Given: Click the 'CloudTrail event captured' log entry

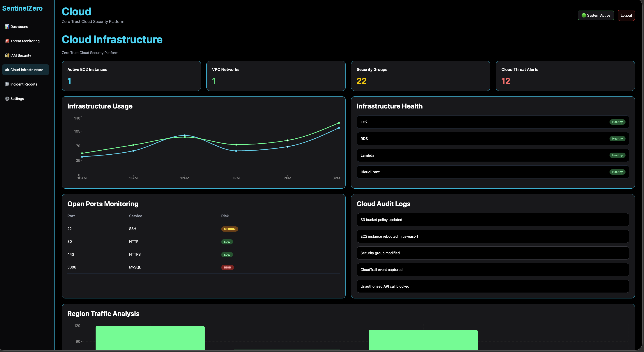Looking at the screenshot, I should [493, 270].
